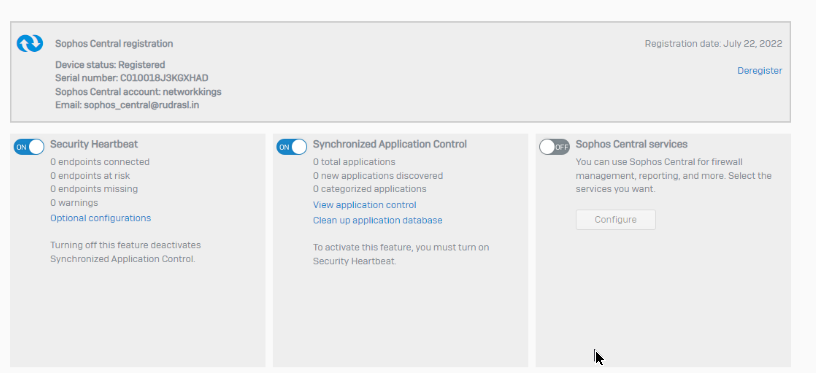Click the Device status: Registered text
The width and height of the screenshot is (816, 373).
[110, 65]
